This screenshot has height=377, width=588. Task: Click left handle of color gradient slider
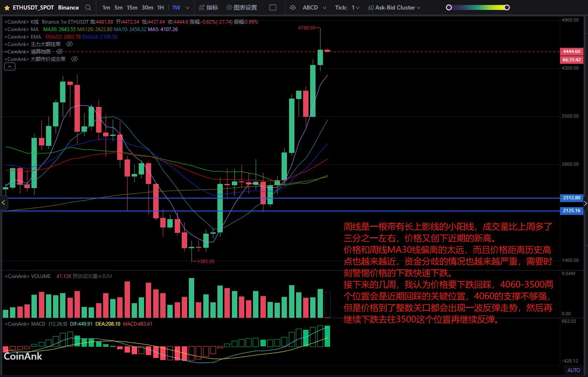click(448, 7)
